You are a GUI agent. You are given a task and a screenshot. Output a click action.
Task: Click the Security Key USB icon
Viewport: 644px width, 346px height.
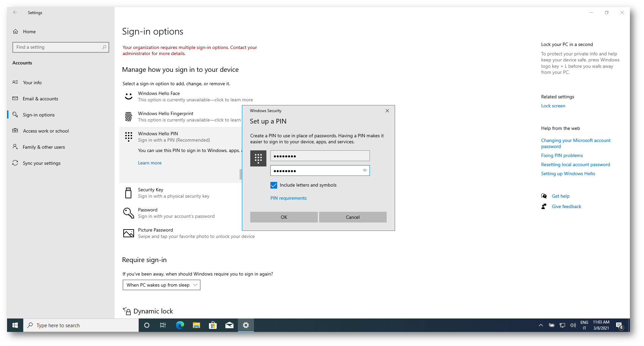[x=128, y=193]
